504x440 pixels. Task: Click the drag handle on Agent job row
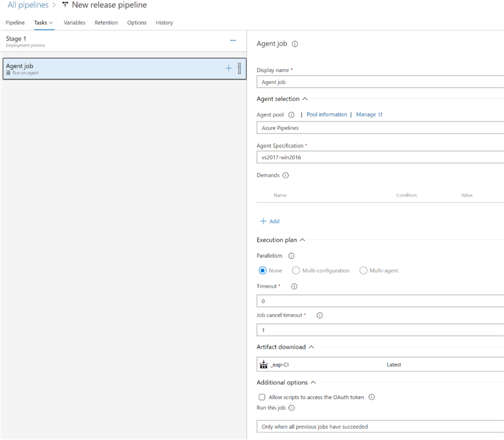(240, 68)
